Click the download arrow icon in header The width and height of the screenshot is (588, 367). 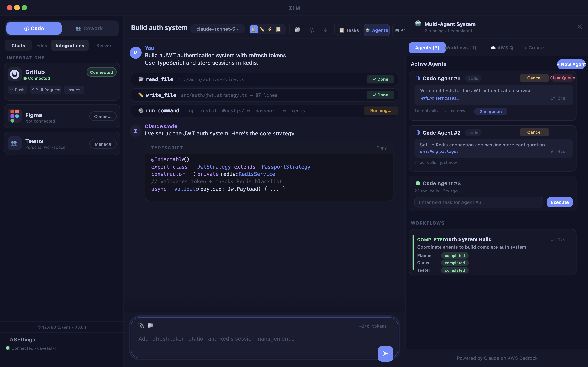click(x=326, y=30)
